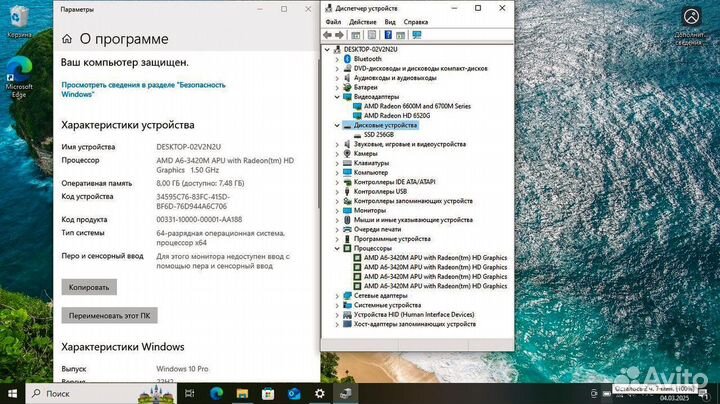The width and height of the screenshot is (720, 404).
Task: Select AMD Radeon HD 6520G adapter
Action: coord(397,116)
